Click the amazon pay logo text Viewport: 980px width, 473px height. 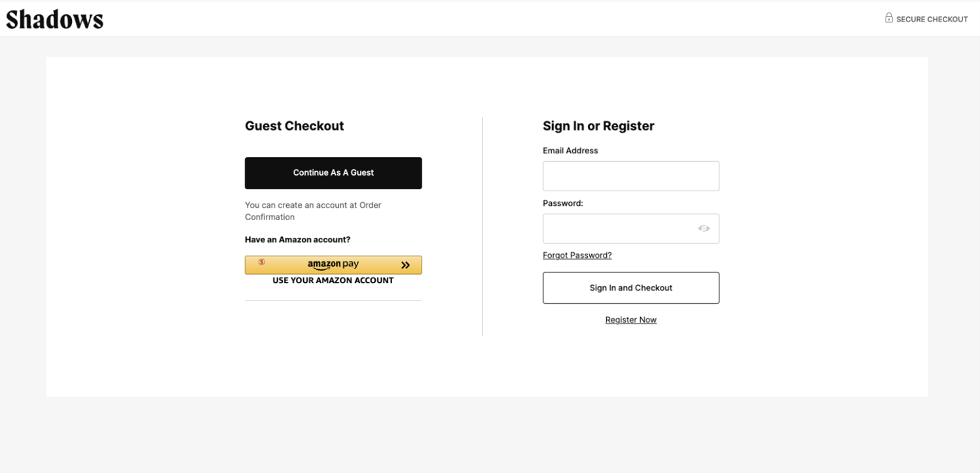coord(333,265)
